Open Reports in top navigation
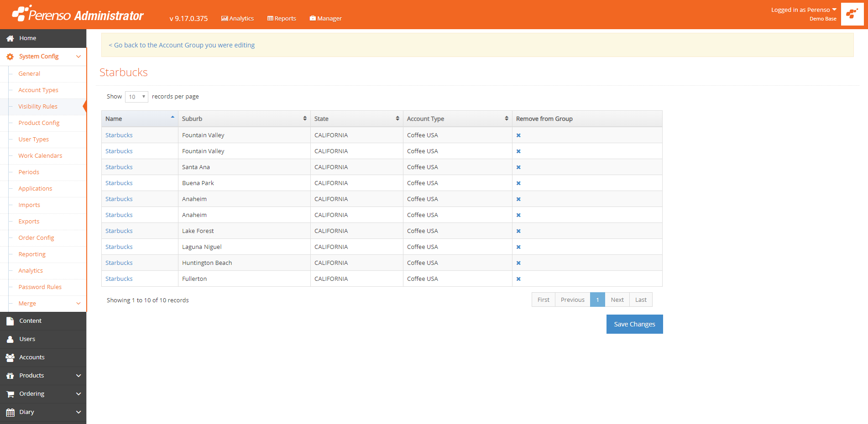 [x=282, y=19]
